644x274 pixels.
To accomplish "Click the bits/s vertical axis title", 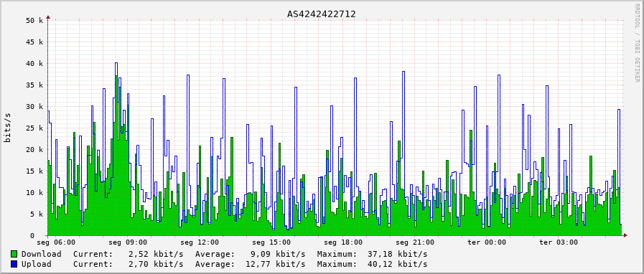I will [x=8, y=128].
